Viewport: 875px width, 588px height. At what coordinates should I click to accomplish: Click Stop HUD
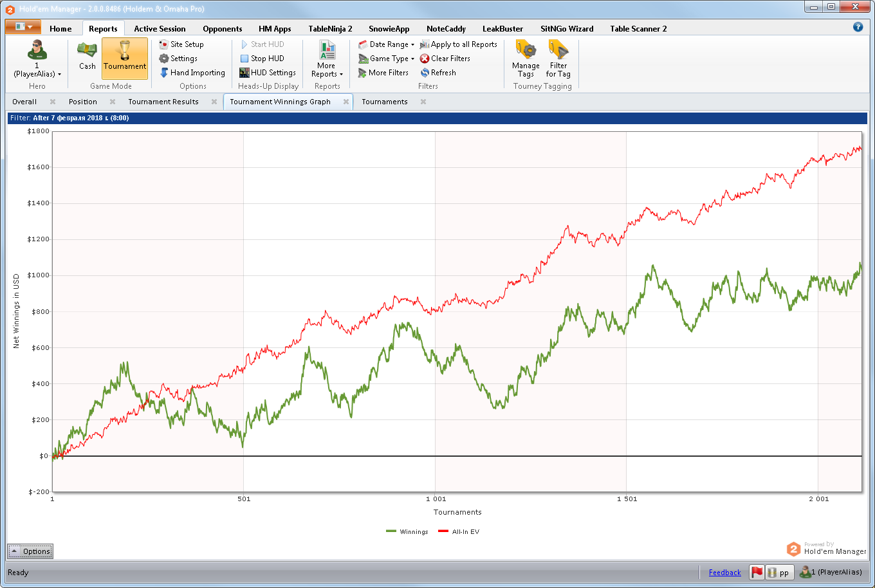(x=262, y=59)
